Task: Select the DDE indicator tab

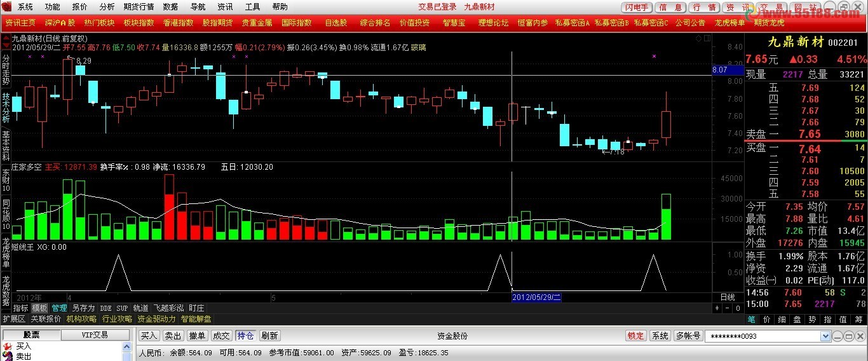Action: coord(105,308)
